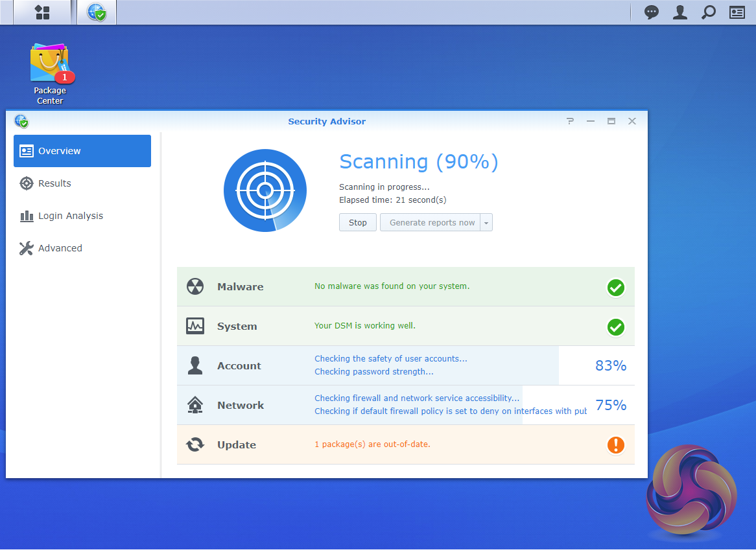Viewport: 756px width, 552px height.
Task: Open the DSM main menu grid icon
Action: [42, 12]
